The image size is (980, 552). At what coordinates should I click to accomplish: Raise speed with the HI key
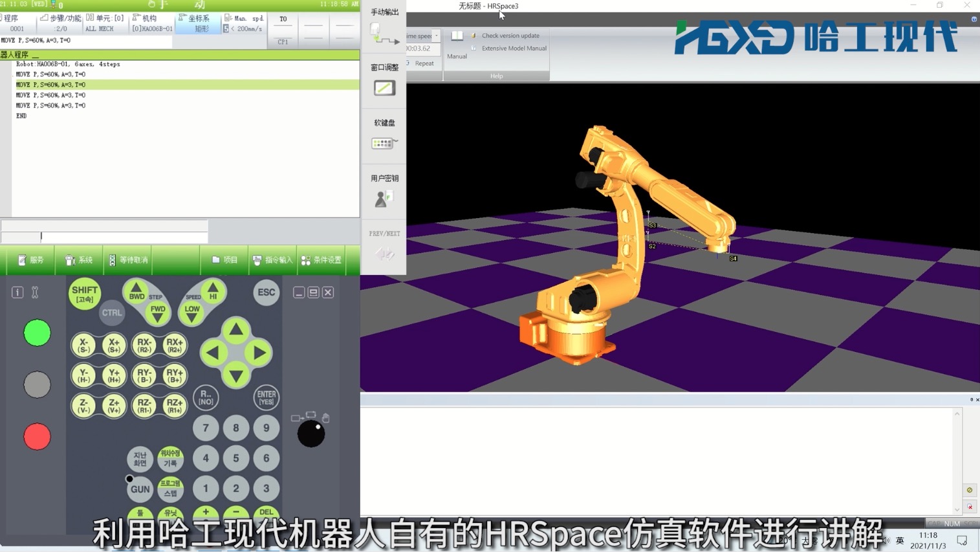tap(213, 292)
